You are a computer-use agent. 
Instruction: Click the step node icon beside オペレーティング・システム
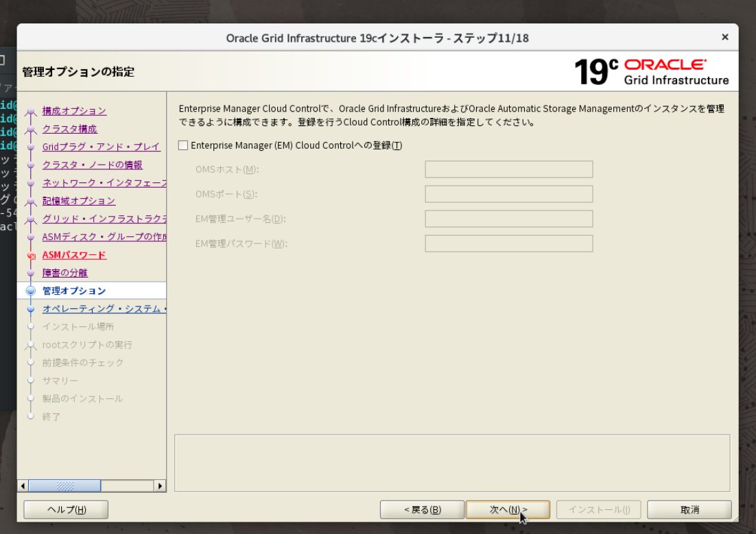pos(31,309)
